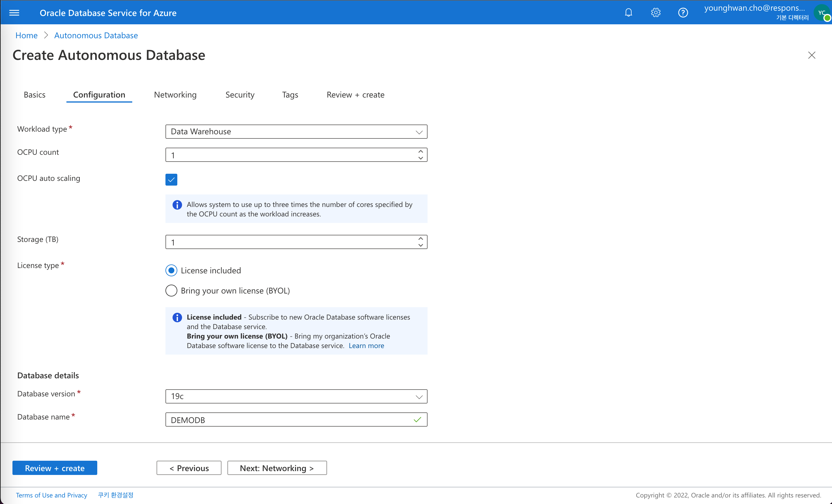The height and width of the screenshot is (504, 832).
Task: Follow the Home breadcrumb link
Action: click(26, 36)
